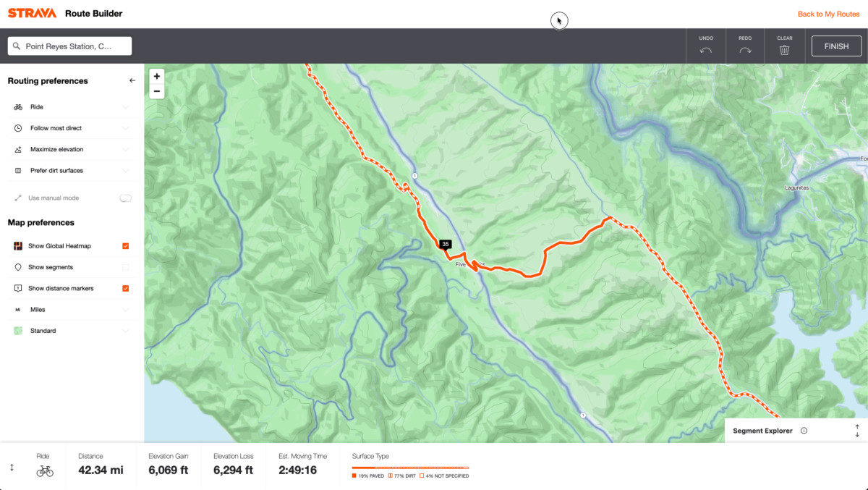Zoom in the map with plus button
Image resolution: width=868 pixels, height=490 pixels.
[157, 76]
